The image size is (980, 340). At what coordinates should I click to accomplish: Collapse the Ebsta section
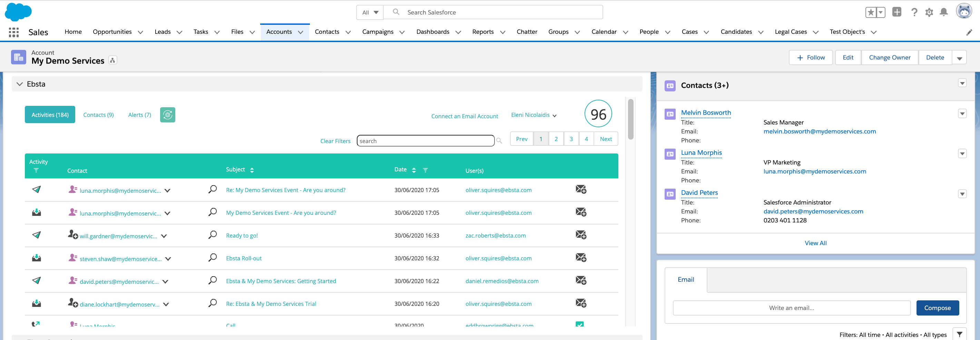point(20,84)
